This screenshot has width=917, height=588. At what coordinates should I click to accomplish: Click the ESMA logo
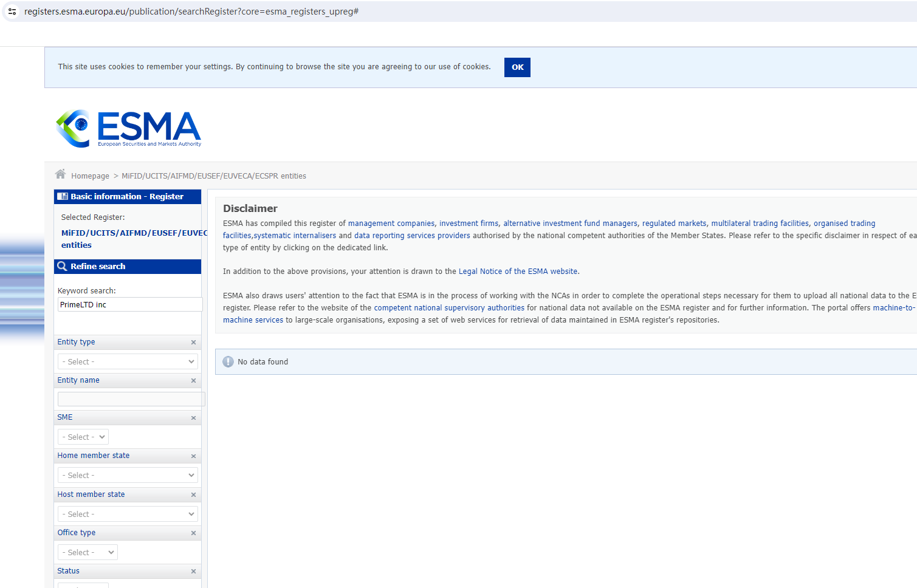[128, 128]
